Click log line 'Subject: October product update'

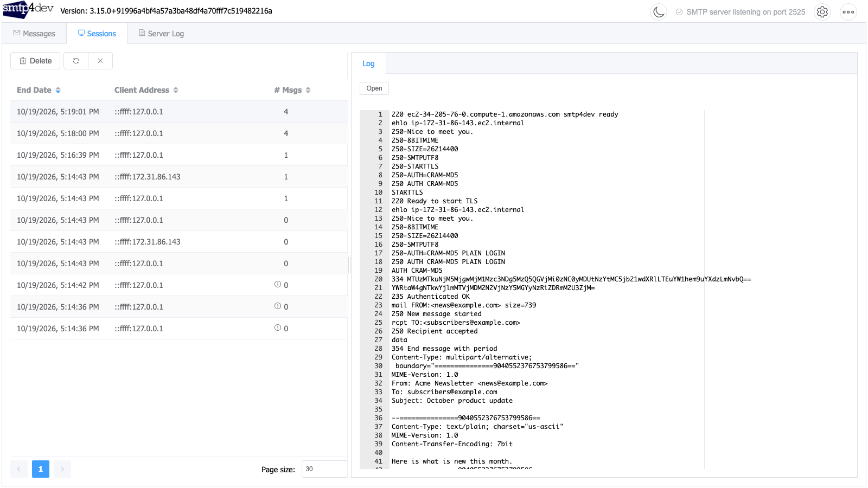(x=452, y=401)
